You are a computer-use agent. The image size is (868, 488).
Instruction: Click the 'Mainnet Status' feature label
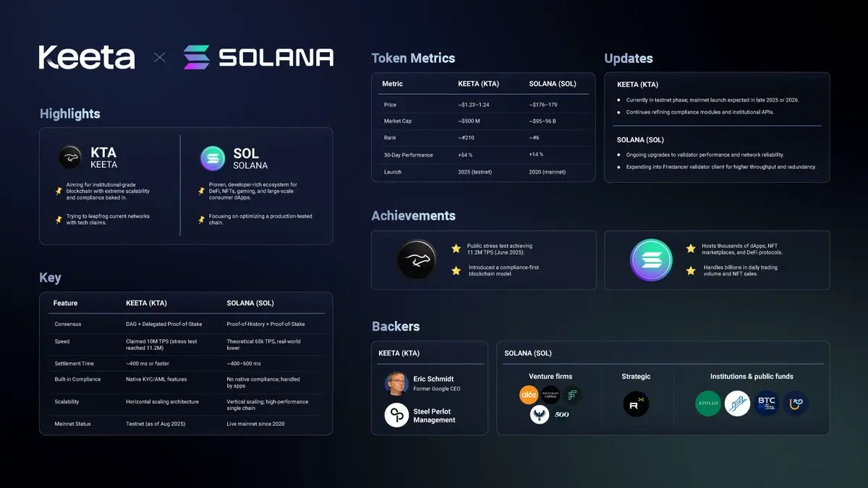(73, 424)
